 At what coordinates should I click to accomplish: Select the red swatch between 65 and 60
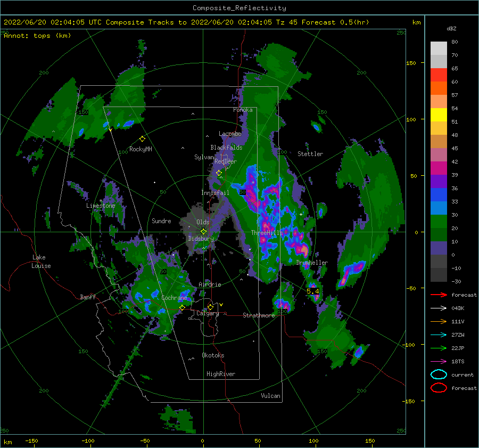(439, 75)
